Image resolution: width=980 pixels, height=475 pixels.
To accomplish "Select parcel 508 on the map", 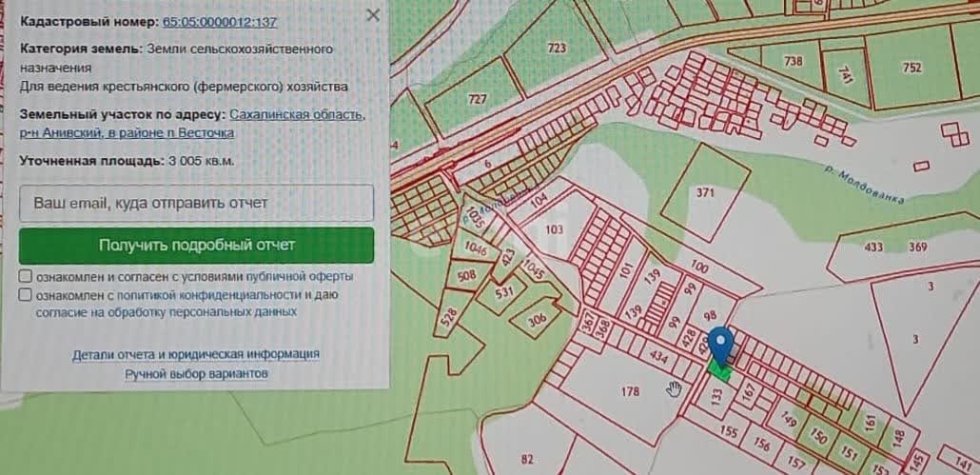I will click(467, 276).
